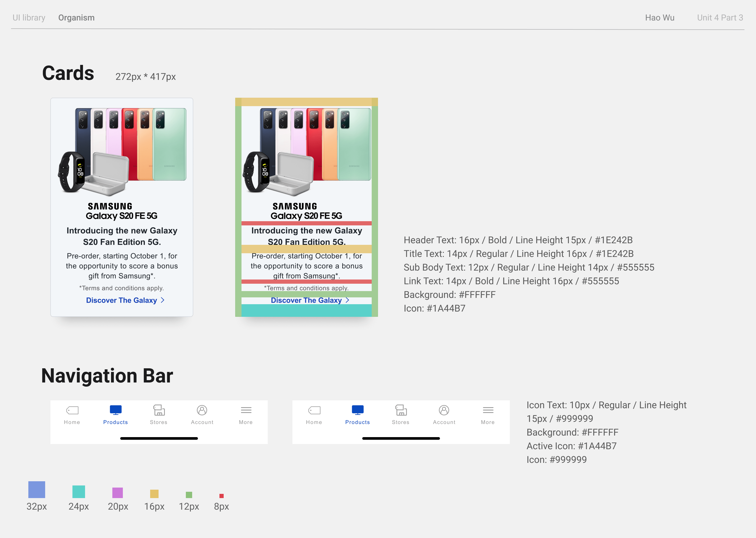Click chevron arrow after left Discover The Galaxy

pyautogui.click(x=162, y=300)
